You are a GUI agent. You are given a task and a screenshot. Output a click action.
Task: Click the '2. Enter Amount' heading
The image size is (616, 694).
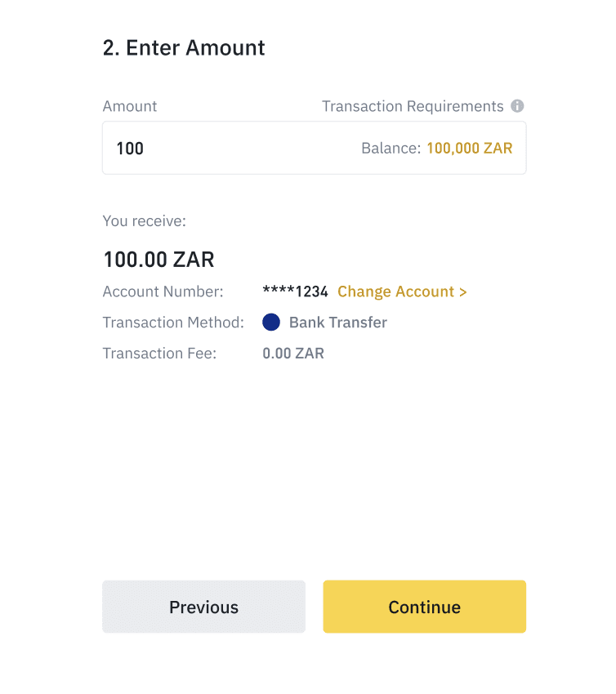point(184,47)
